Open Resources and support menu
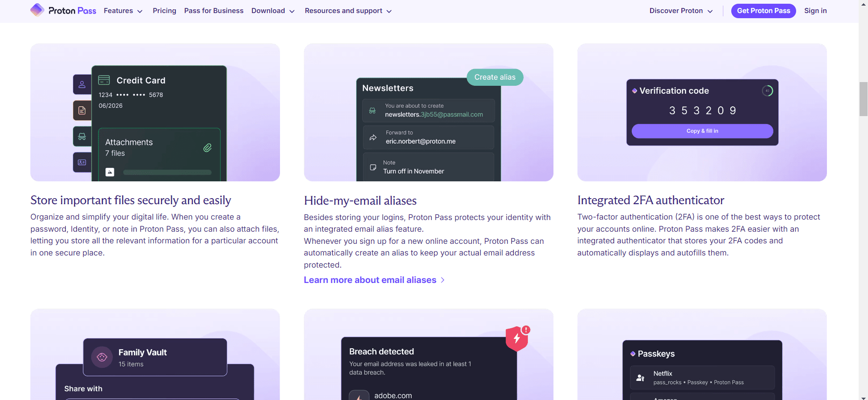 tap(348, 11)
